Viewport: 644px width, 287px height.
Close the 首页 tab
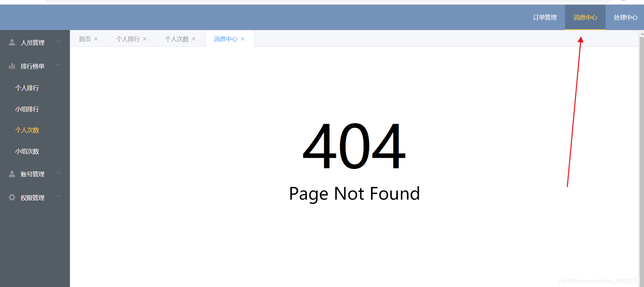point(96,39)
